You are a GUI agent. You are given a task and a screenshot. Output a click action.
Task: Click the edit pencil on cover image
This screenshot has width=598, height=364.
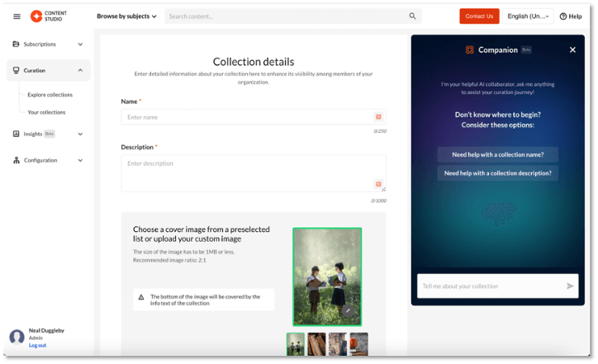click(x=349, y=311)
